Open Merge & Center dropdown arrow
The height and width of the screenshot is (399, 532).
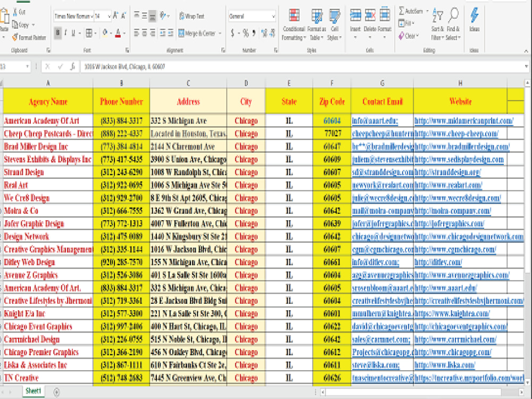pyautogui.click(x=220, y=33)
